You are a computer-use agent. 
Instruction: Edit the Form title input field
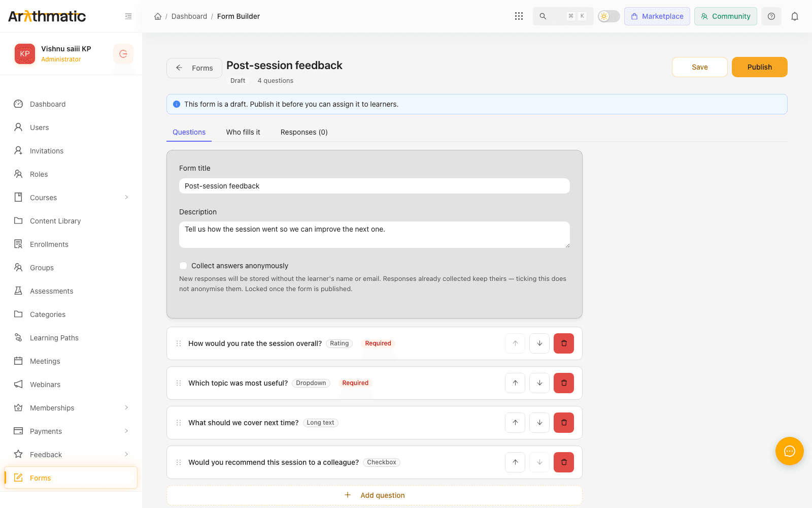pyautogui.click(x=375, y=186)
